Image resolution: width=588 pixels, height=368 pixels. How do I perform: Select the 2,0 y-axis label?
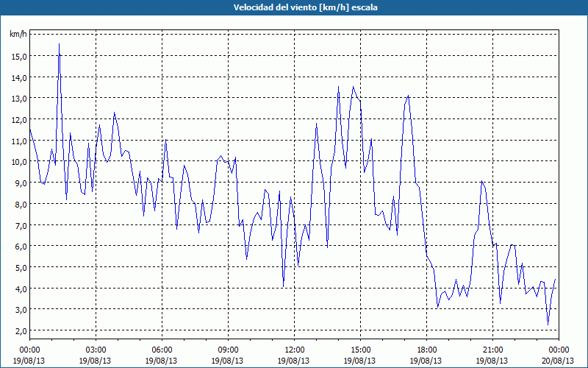(21, 331)
